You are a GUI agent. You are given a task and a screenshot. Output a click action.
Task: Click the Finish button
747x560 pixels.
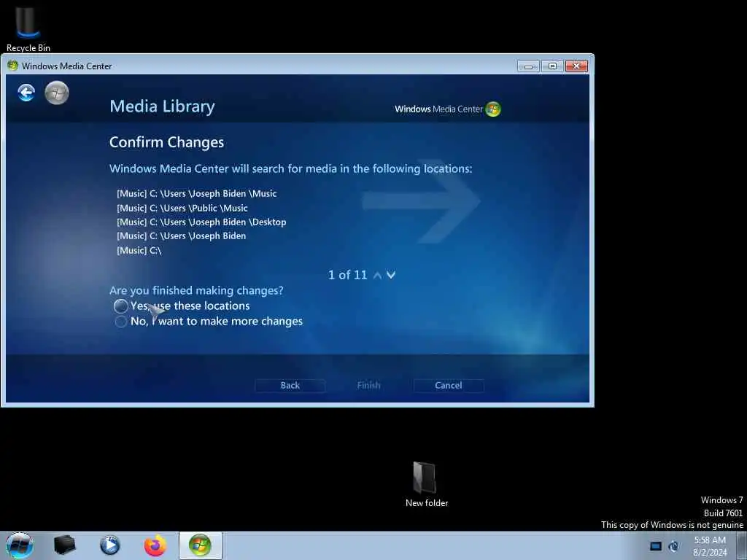[368, 385]
